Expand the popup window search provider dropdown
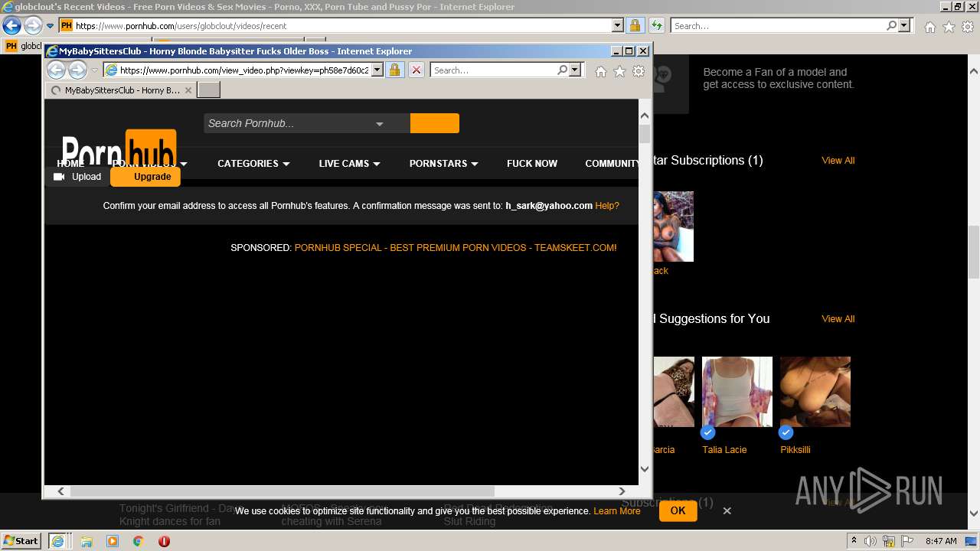 (x=576, y=70)
